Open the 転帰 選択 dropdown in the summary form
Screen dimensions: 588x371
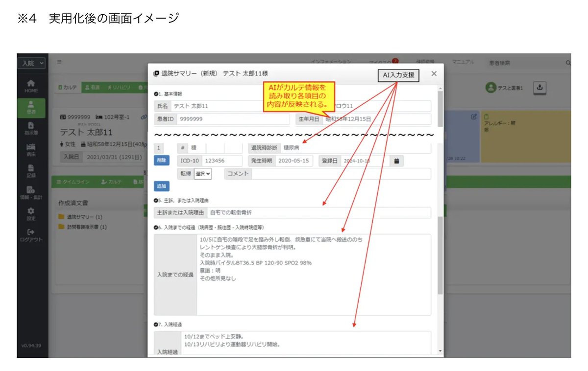[x=203, y=174]
